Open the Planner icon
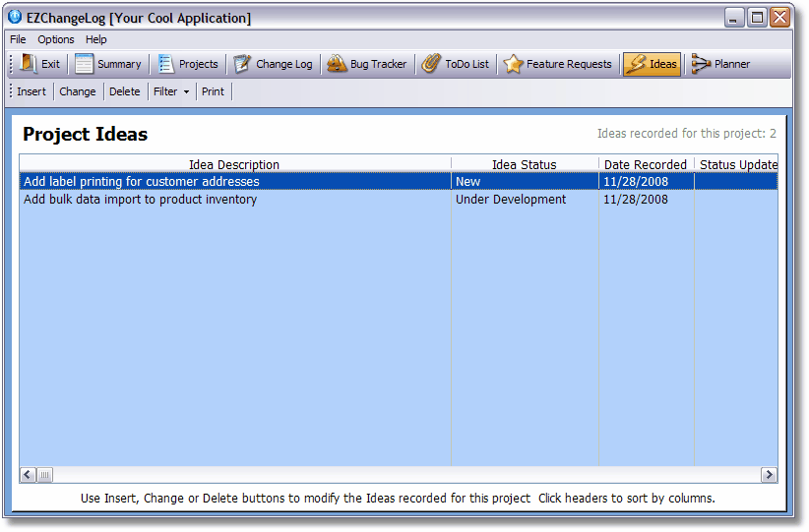The height and width of the screenshot is (532, 809). click(x=701, y=64)
